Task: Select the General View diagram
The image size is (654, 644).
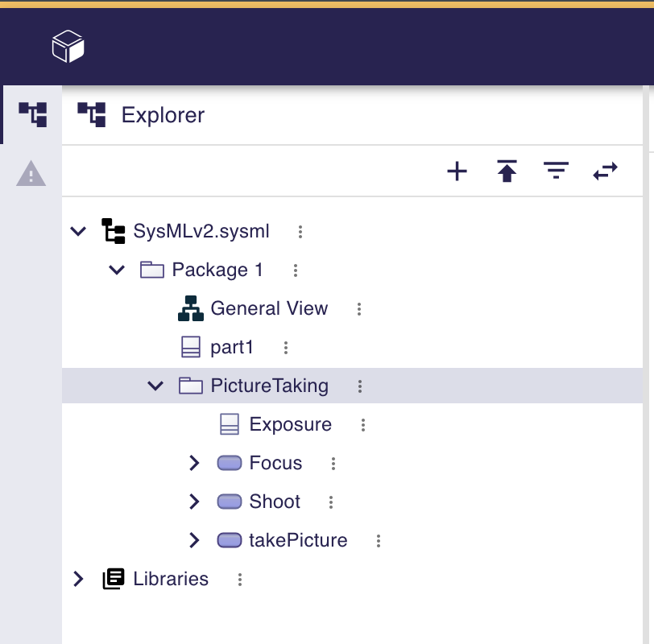Action: pyautogui.click(x=268, y=308)
